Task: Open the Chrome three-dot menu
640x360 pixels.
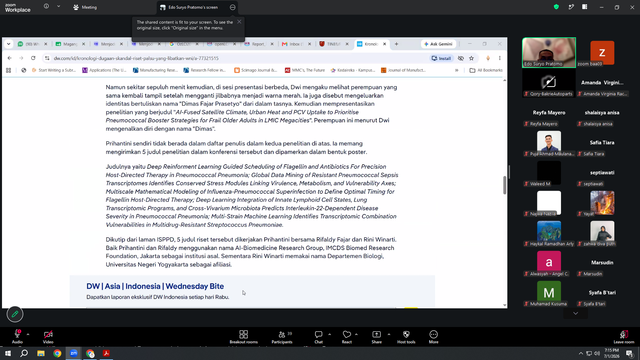Action: (x=500, y=58)
